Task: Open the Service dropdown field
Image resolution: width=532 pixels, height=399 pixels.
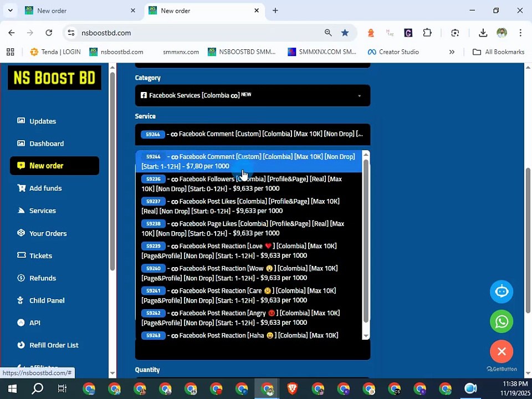Action: click(x=253, y=134)
